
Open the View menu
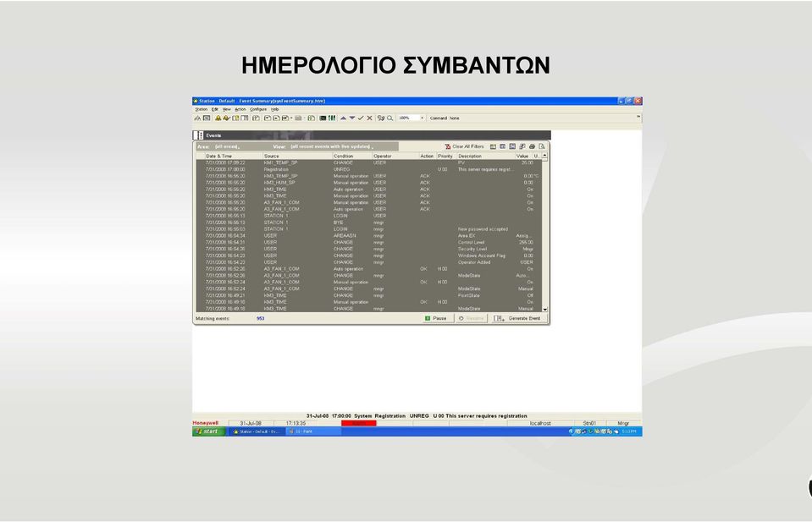(x=226, y=110)
